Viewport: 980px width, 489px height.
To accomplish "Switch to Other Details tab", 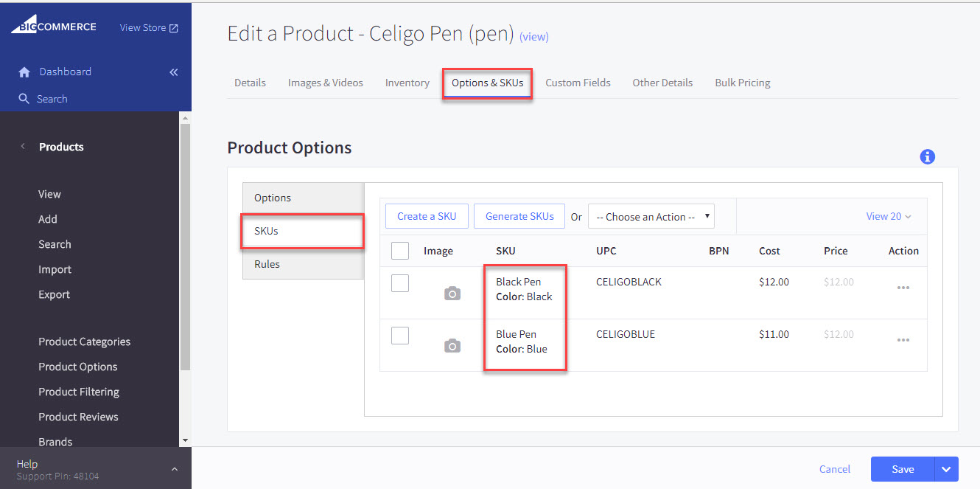I will pyautogui.click(x=662, y=83).
